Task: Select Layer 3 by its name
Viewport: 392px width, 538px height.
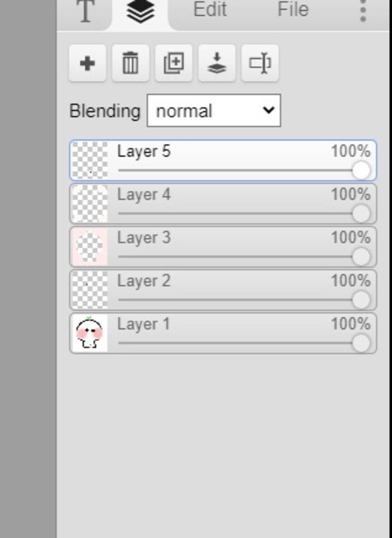Action: point(144,238)
